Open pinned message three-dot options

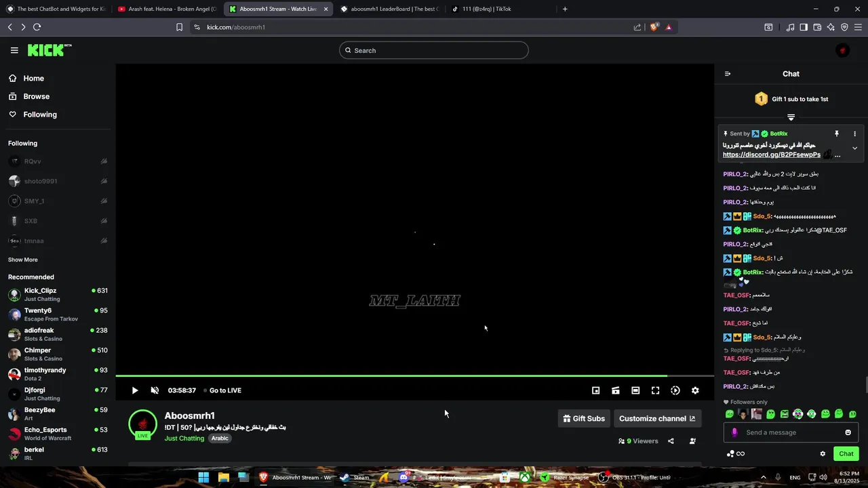pos(854,134)
